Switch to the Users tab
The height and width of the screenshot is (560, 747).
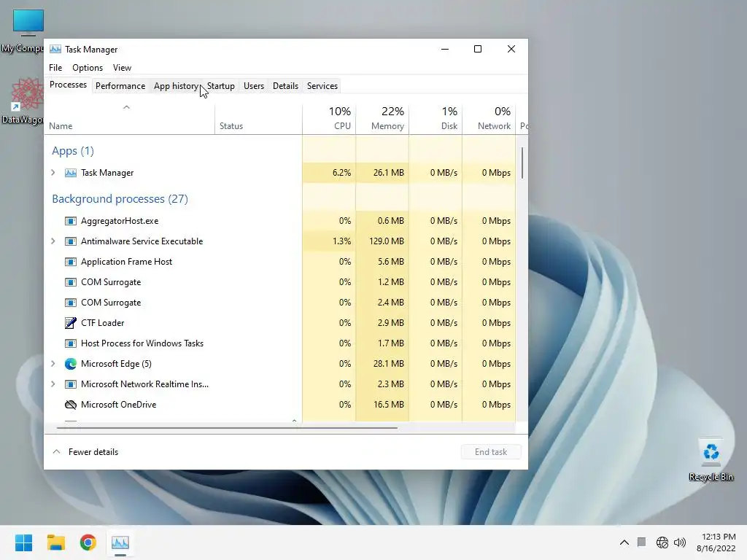coord(253,86)
